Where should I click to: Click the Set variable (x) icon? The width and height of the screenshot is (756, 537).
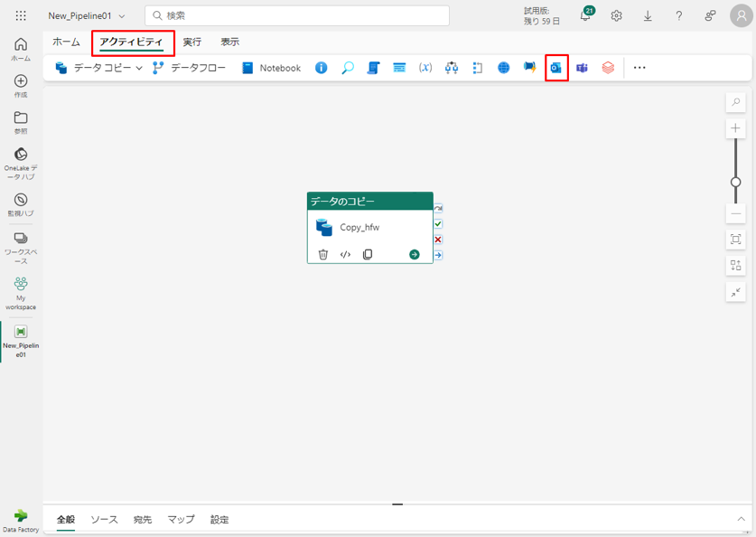[425, 68]
